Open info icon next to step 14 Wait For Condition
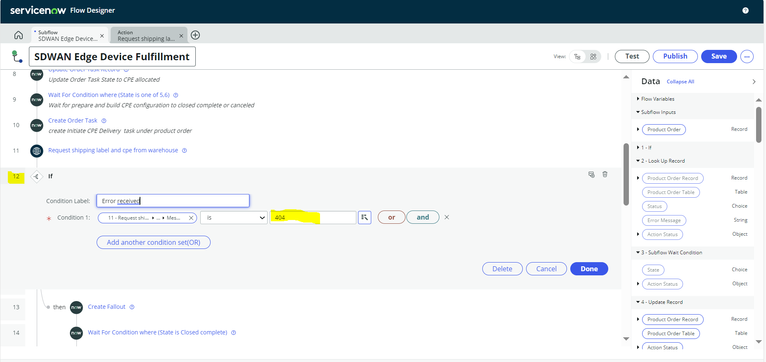This screenshot has height=362, width=766. tap(234, 333)
